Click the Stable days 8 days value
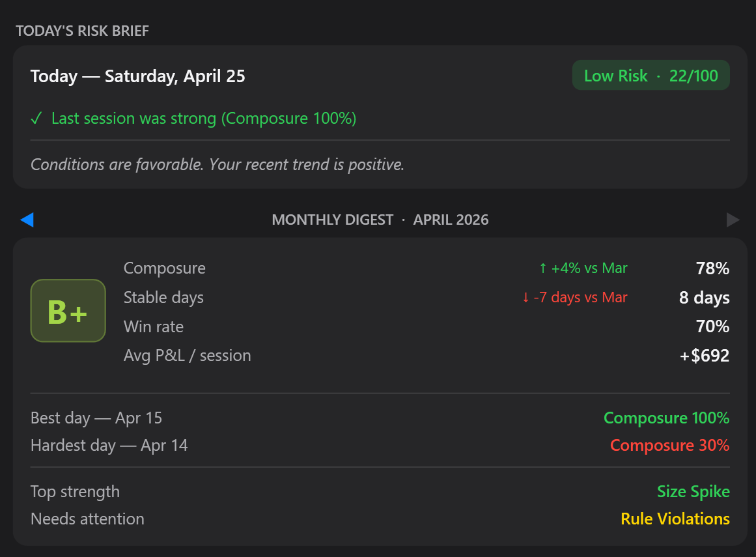 pyautogui.click(x=704, y=298)
